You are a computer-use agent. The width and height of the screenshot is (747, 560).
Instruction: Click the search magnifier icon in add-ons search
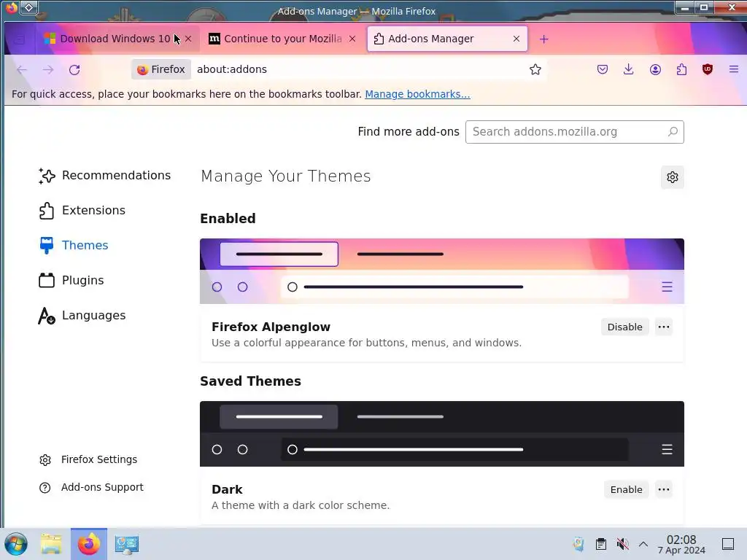pyautogui.click(x=673, y=131)
